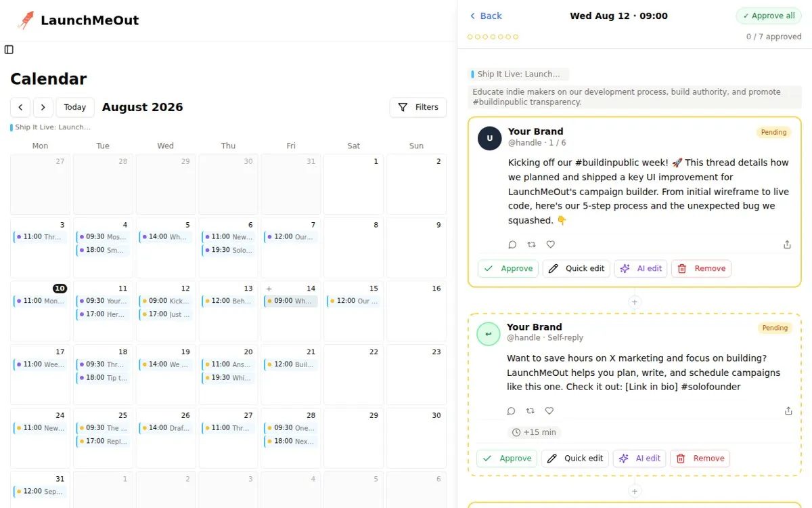AI edit the Self-reply post
812x508 pixels.
[639, 458]
